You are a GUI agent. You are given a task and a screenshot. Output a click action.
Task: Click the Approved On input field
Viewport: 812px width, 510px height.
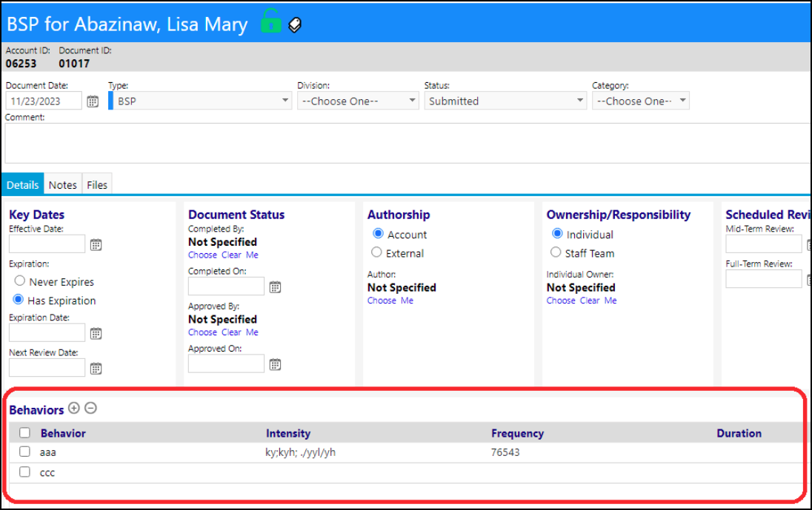226,364
